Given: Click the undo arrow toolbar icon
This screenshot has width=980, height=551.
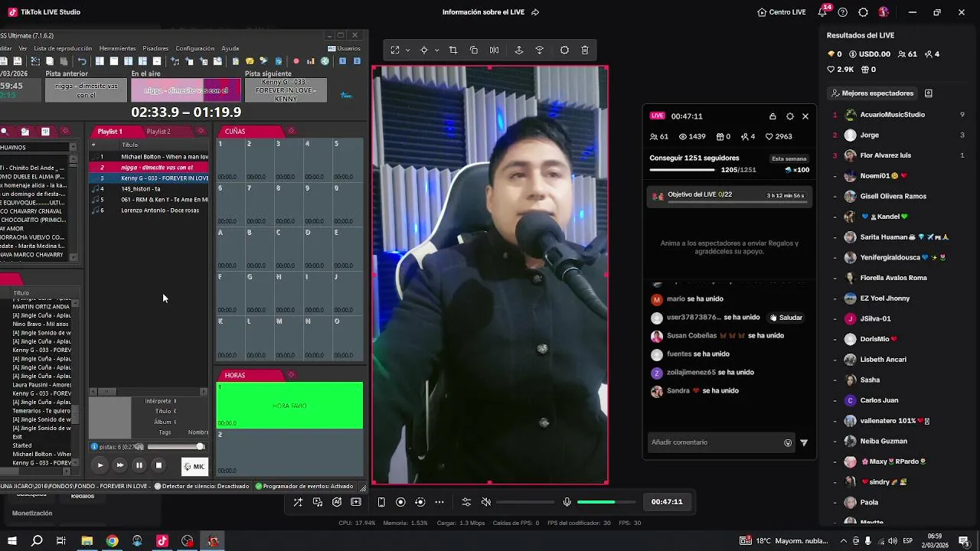Looking at the screenshot, I should point(82,61).
